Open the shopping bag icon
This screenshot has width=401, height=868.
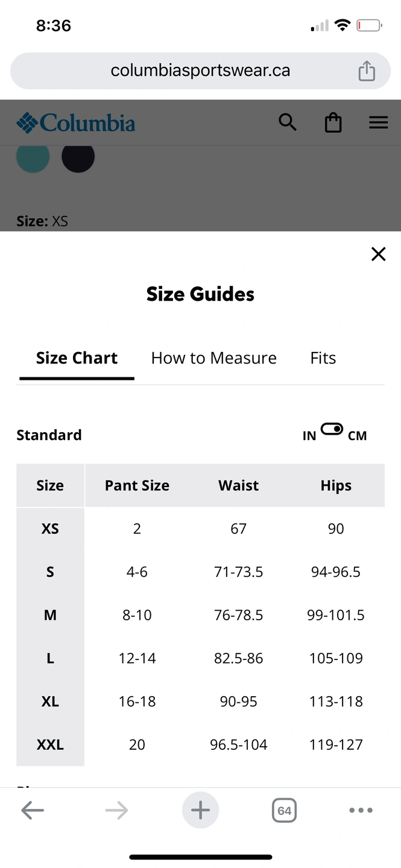[333, 123]
